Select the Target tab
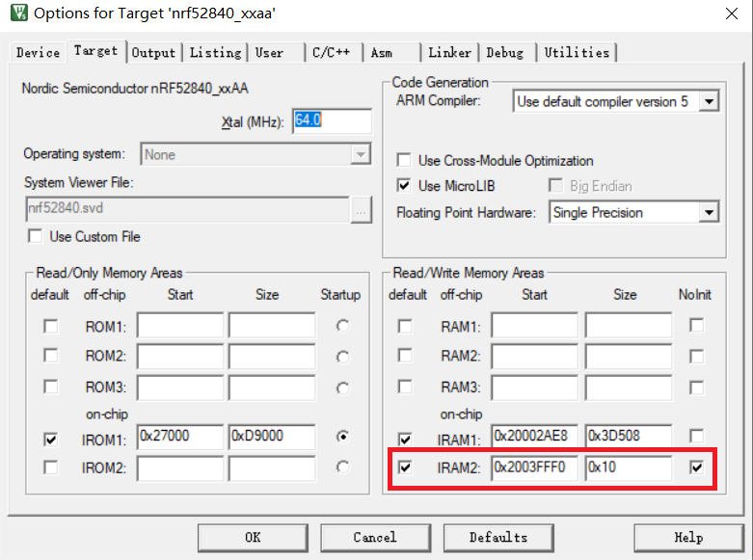This screenshot has width=753, height=560. click(95, 50)
